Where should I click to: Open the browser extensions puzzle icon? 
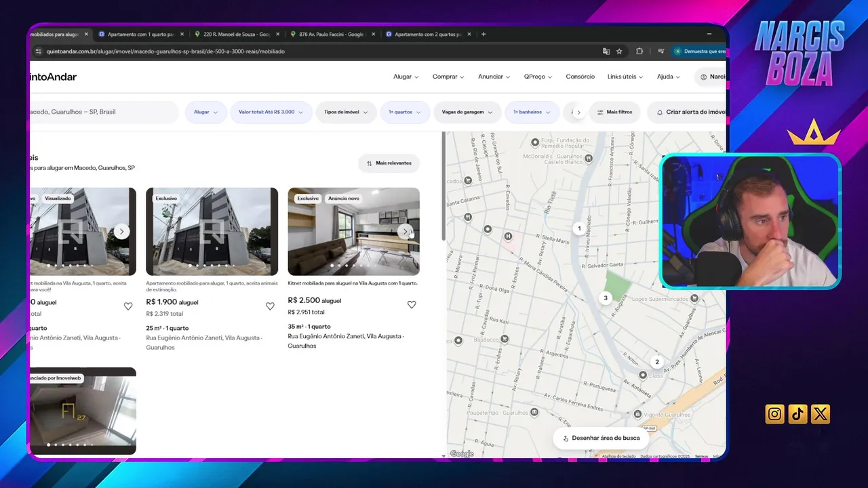639,52
